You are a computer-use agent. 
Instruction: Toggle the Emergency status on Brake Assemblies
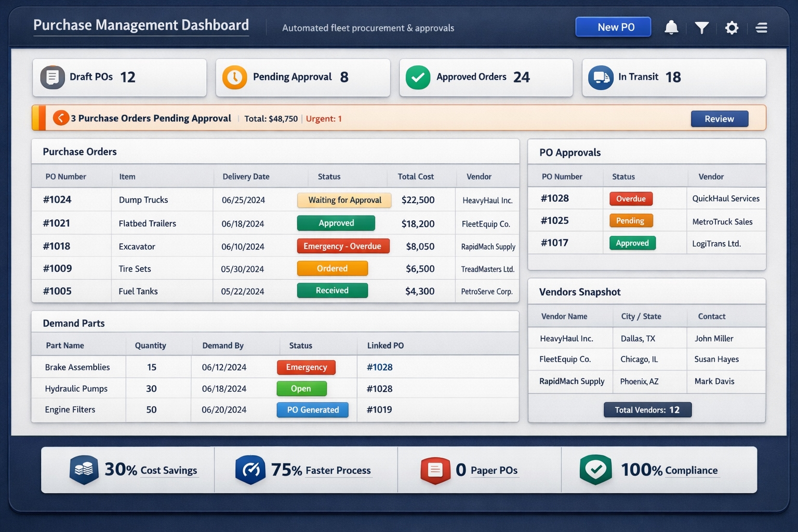pos(306,367)
